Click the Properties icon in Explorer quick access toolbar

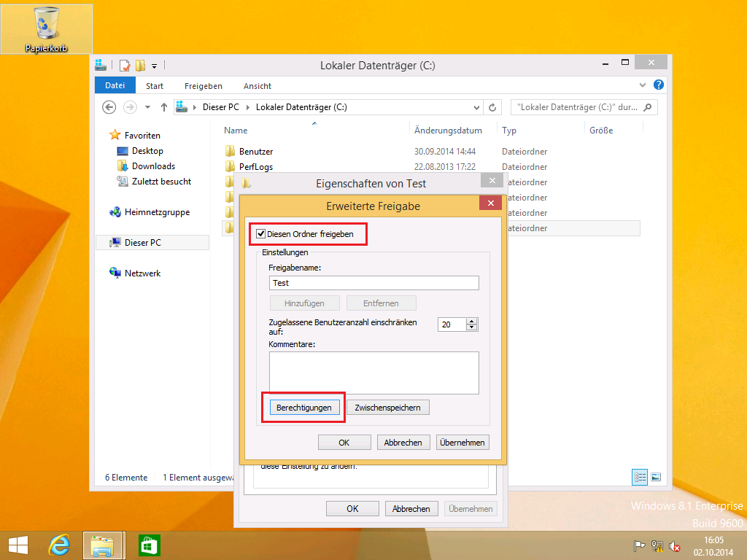pos(125,65)
